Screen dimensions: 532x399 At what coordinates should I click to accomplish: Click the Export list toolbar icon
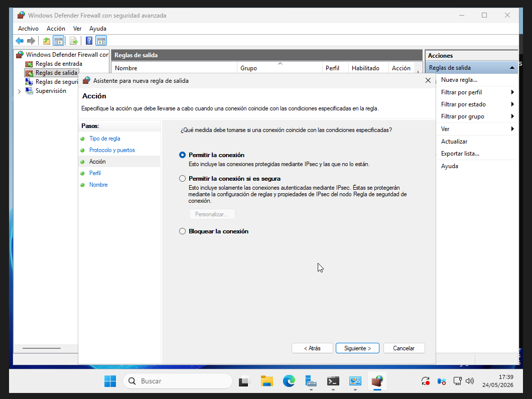click(x=73, y=41)
